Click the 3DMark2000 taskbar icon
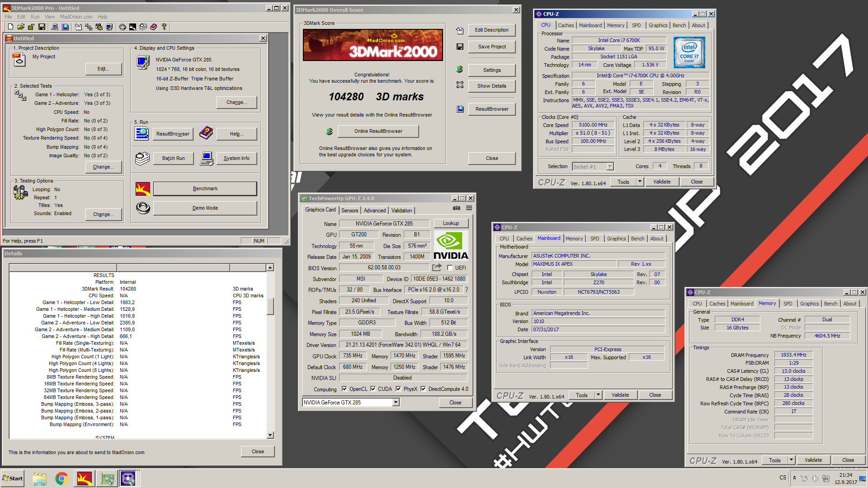 tap(85, 479)
